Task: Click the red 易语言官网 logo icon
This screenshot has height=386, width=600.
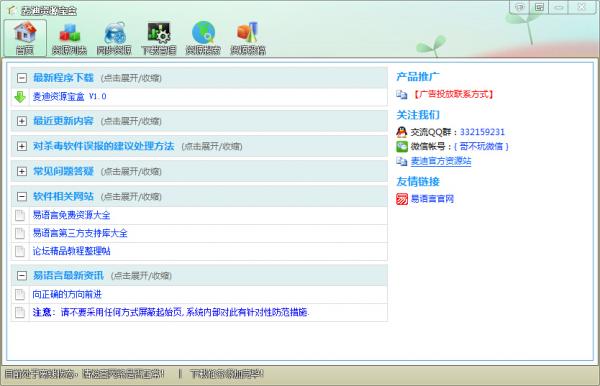Action: point(402,199)
